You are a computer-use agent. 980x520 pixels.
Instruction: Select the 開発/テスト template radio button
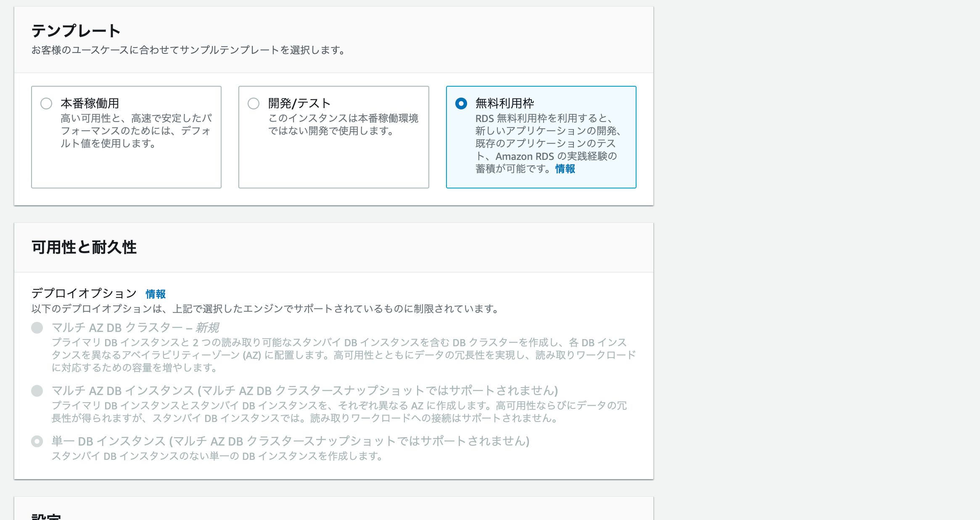tap(254, 103)
